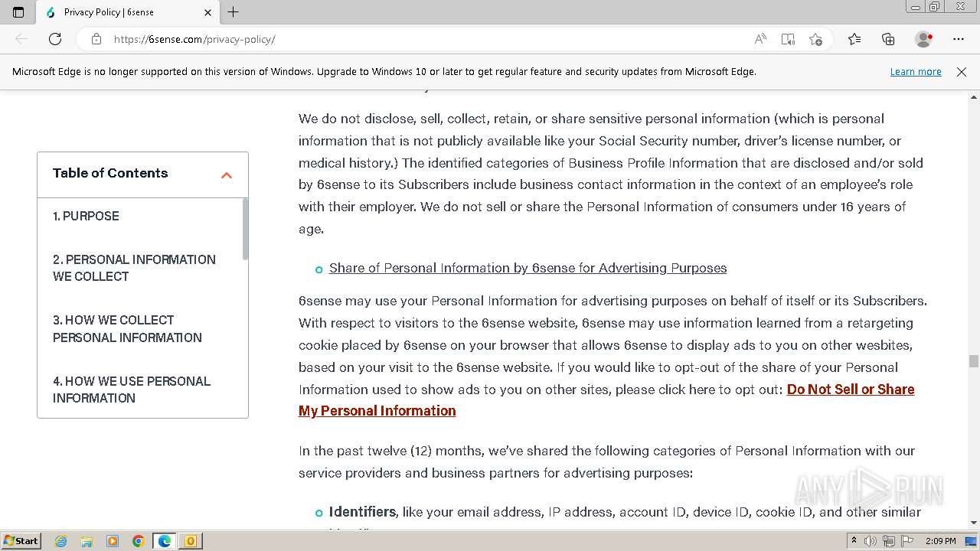Go to 1. PURPOSE section

click(86, 216)
